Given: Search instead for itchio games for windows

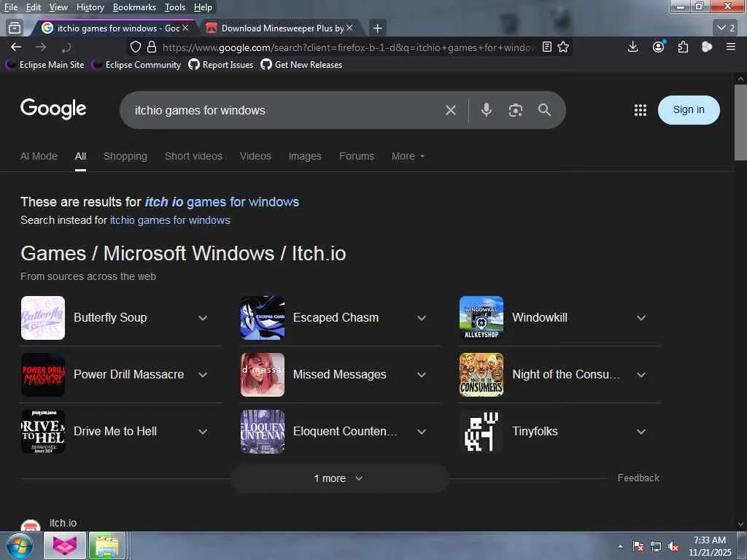Looking at the screenshot, I should [x=170, y=220].
